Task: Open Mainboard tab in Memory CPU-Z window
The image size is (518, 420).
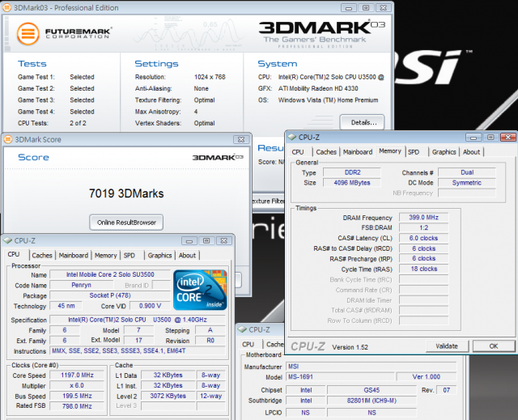Action: pyautogui.click(x=358, y=152)
